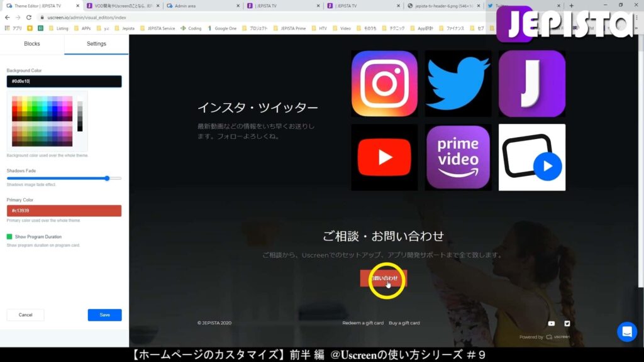Click the ご相談・お問い合わせ heading

383,236
